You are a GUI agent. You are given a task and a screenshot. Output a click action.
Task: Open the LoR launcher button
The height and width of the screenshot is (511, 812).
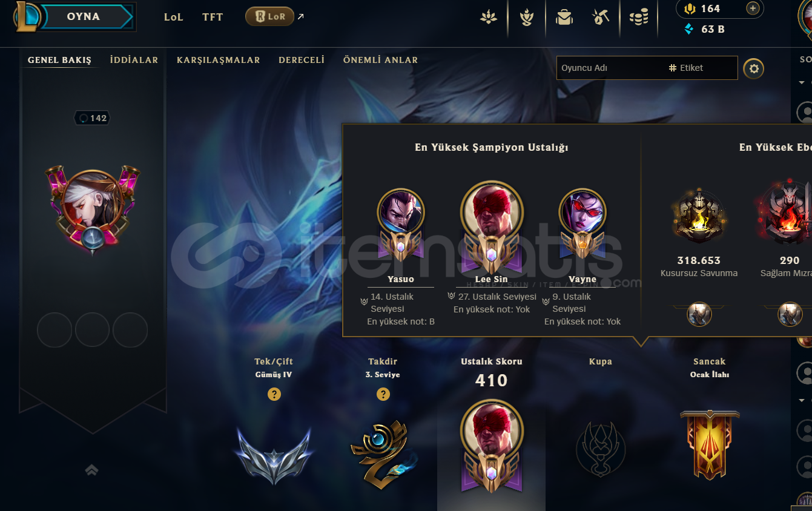269,16
